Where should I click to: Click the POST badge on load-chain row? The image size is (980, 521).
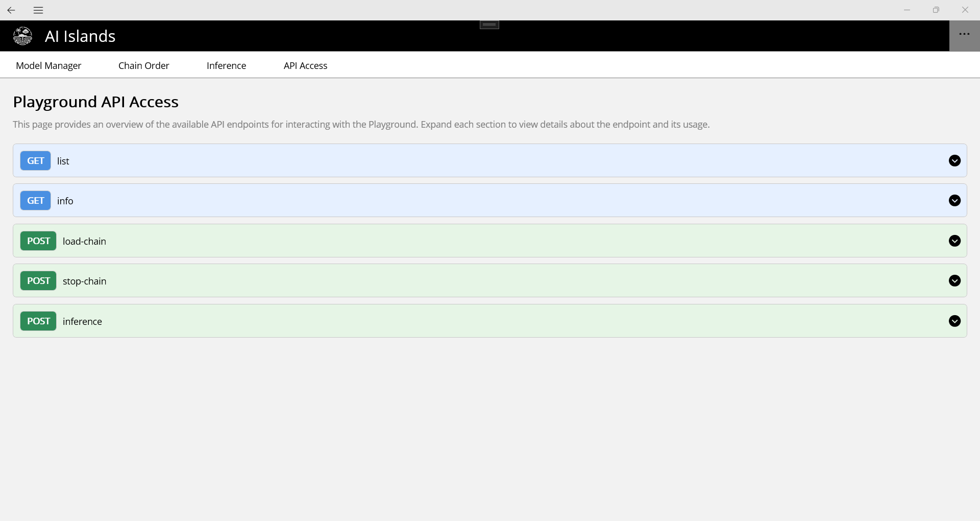click(x=38, y=241)
